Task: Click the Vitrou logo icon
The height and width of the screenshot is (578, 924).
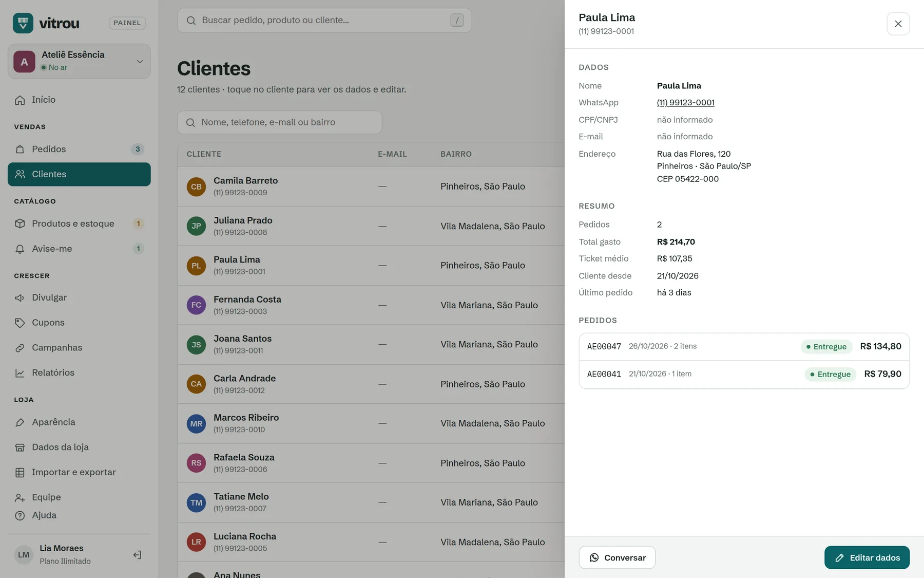Action: (23, 23)
